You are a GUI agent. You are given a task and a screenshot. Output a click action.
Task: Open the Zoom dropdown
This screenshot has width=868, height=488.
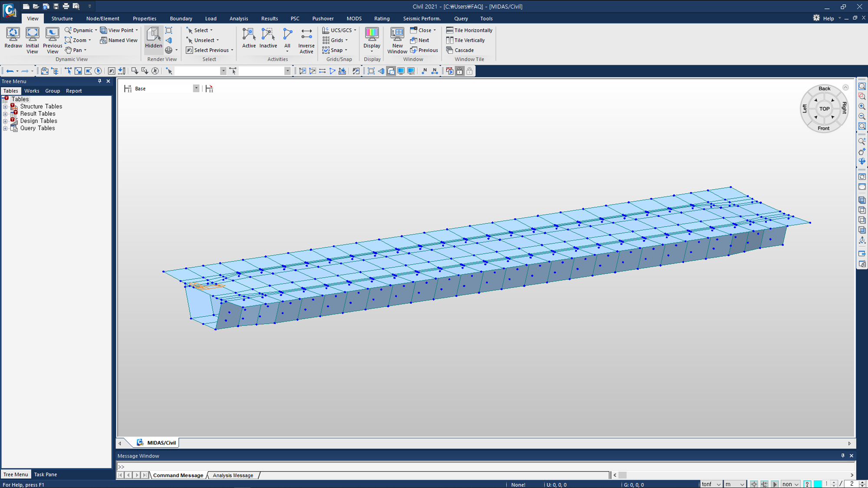[x=78, y=40]
